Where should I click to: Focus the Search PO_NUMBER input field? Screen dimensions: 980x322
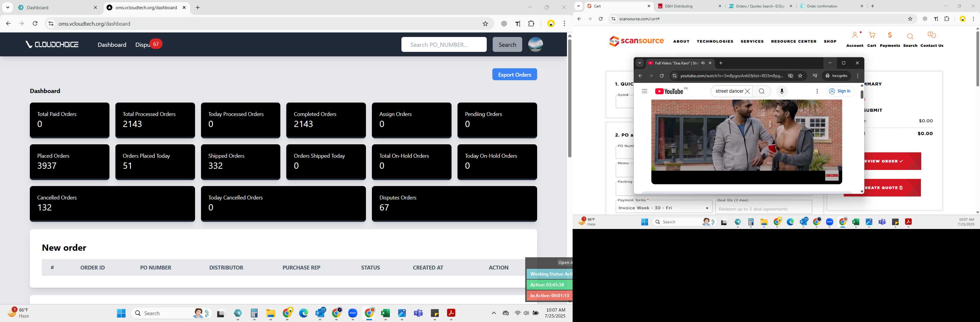[443, 44]
